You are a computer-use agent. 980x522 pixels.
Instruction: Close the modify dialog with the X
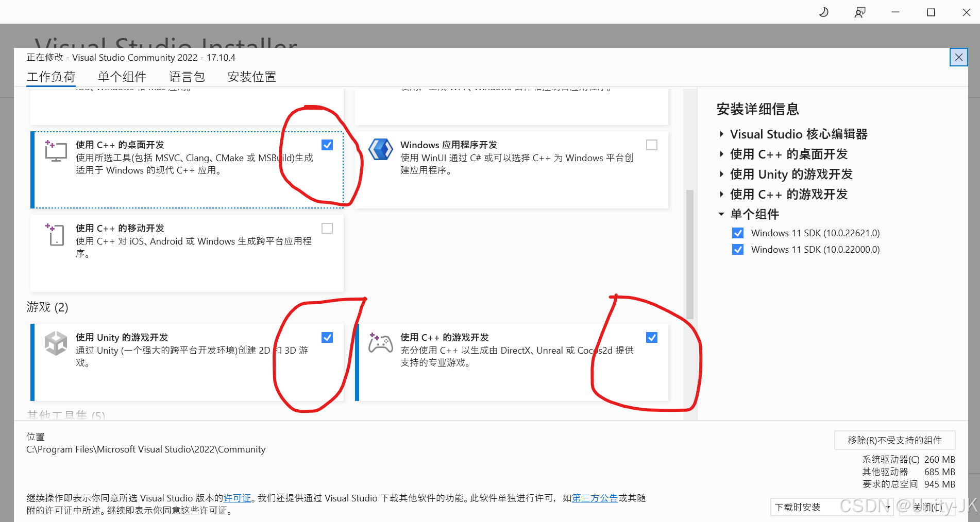(x=958, y=57)
